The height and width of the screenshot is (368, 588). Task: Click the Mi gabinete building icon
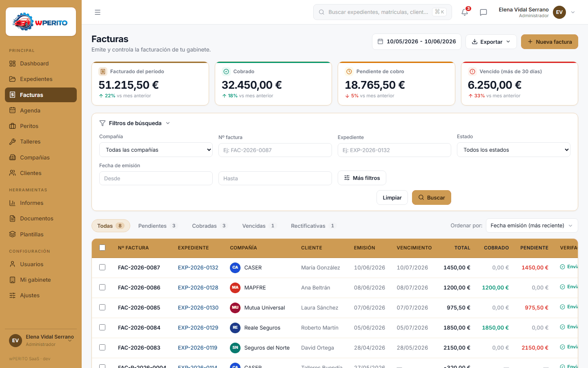[x=13, y=280]
